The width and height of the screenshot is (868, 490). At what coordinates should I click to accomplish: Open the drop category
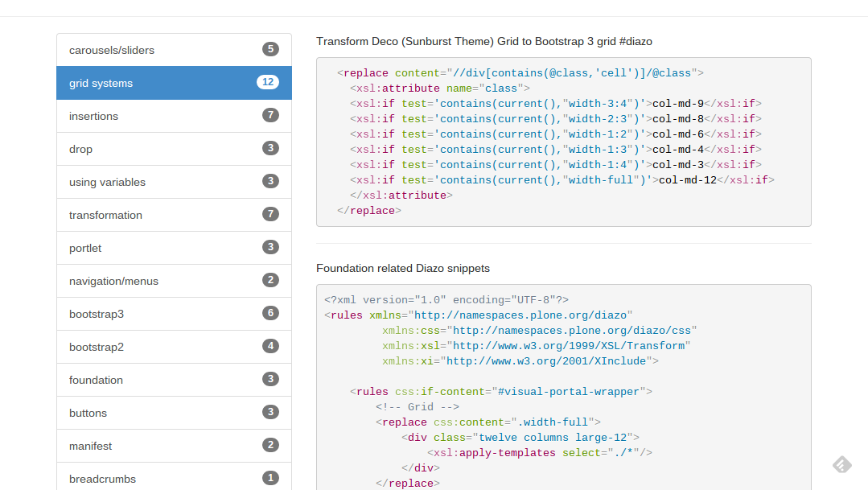tap(81, 149)
